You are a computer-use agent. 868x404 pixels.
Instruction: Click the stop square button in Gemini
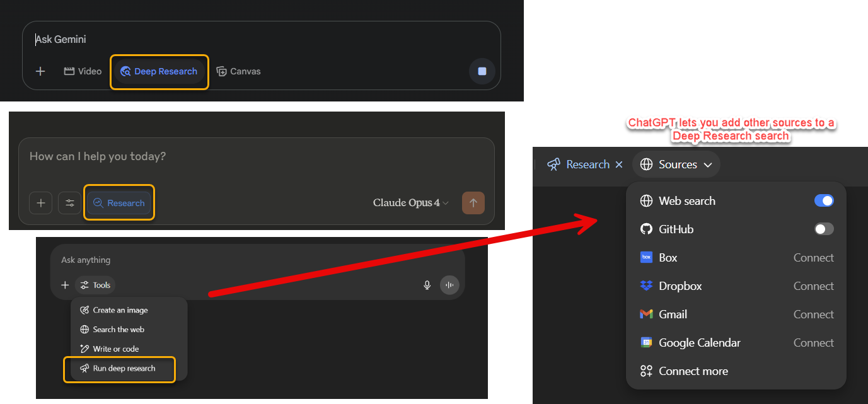482,71
